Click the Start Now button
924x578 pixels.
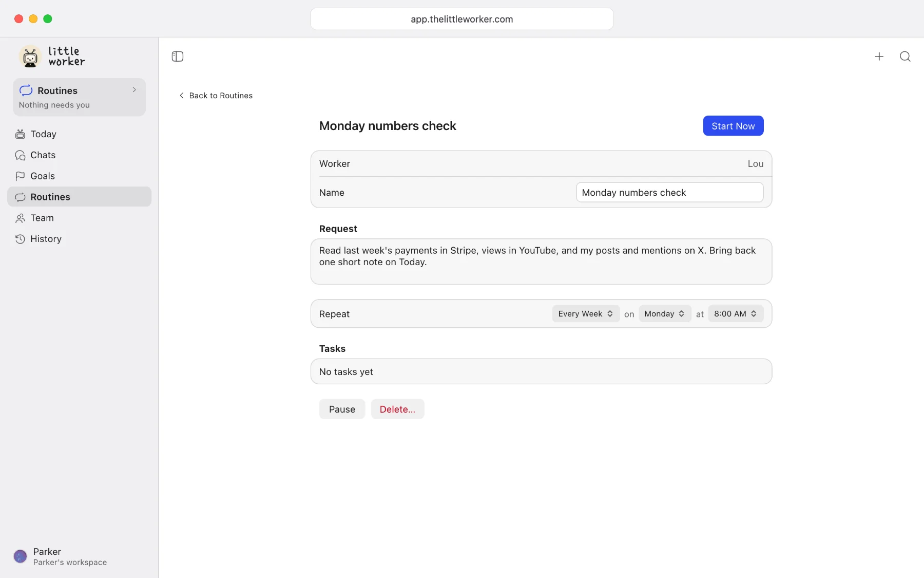[733, 126]
